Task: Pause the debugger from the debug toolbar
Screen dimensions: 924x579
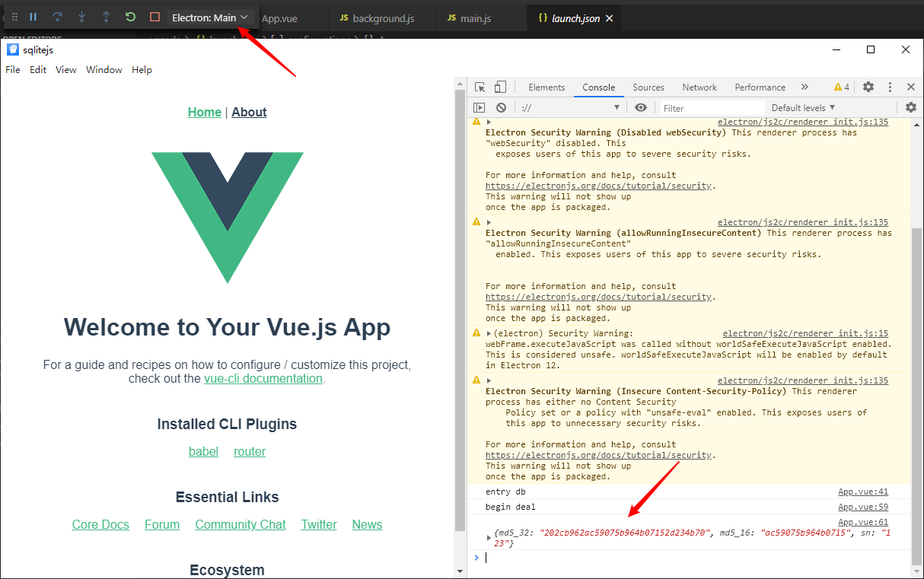Action: tap(33, 17)
